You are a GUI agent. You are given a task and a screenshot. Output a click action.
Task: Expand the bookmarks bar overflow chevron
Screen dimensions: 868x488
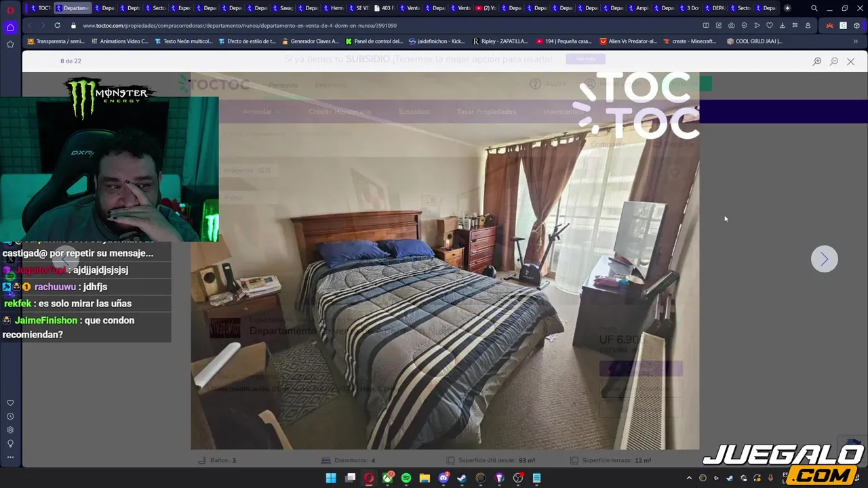click(855, 41)
